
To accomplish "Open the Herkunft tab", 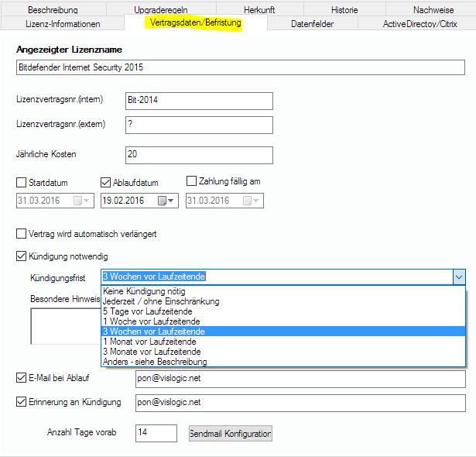I will (259, 9).
